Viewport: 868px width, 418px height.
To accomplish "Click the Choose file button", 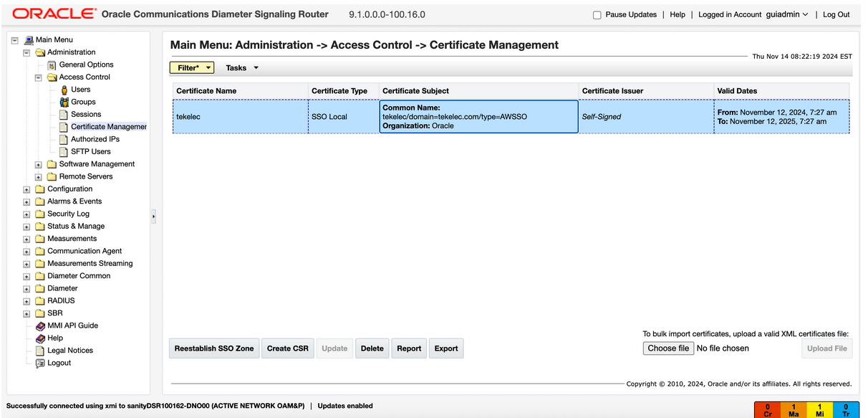I will tap(668, 348).
